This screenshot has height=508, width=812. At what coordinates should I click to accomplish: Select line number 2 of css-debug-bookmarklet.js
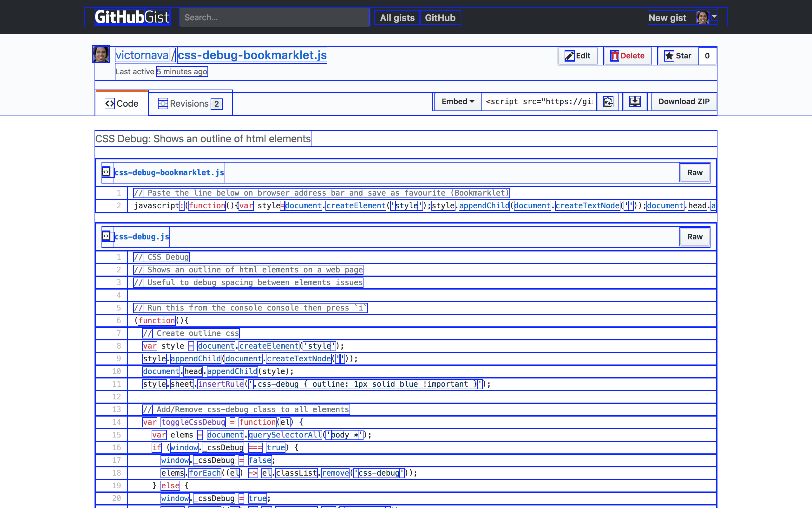[x=112, y=206]
